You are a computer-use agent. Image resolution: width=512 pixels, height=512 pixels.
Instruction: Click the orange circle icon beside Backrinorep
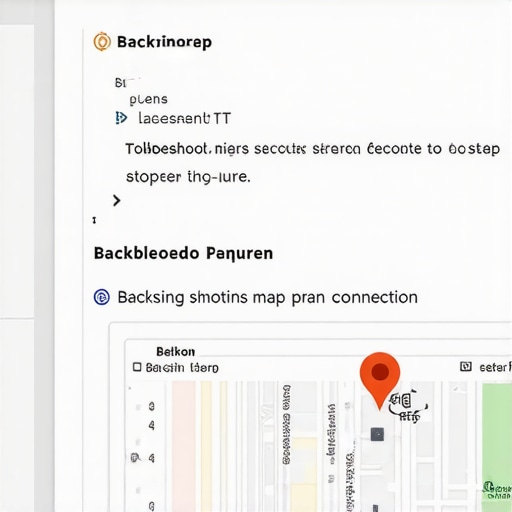point(102,42)
